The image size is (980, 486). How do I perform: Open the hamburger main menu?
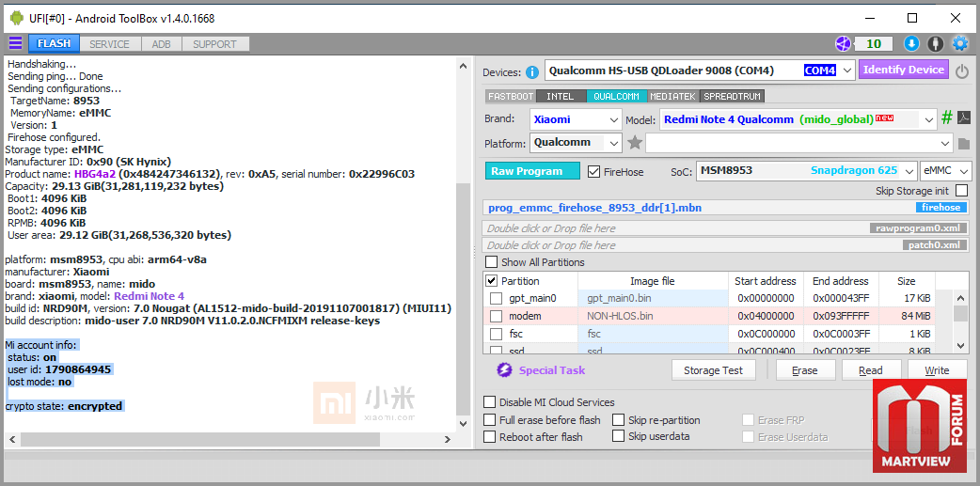pyautogui.click(x=15, y=44)
